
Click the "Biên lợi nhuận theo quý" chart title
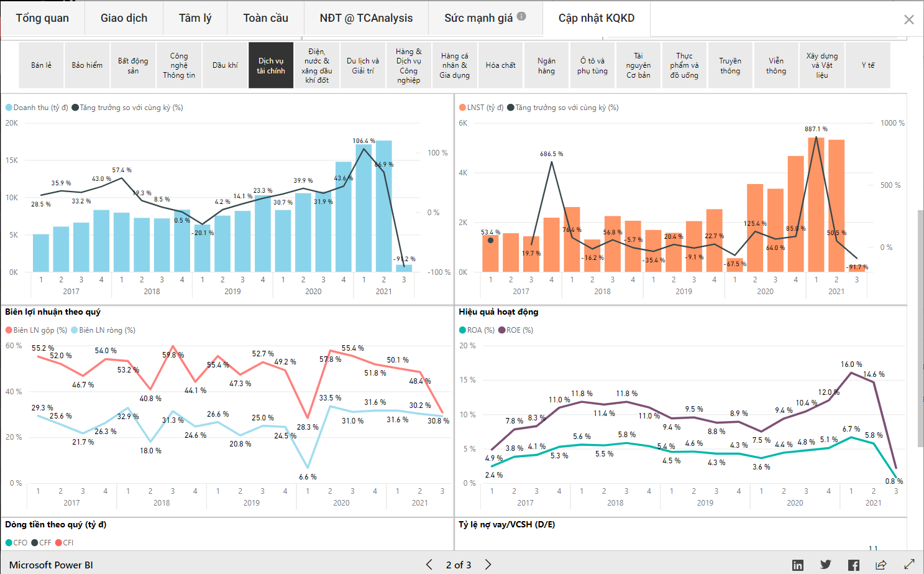tap(53, 312)
